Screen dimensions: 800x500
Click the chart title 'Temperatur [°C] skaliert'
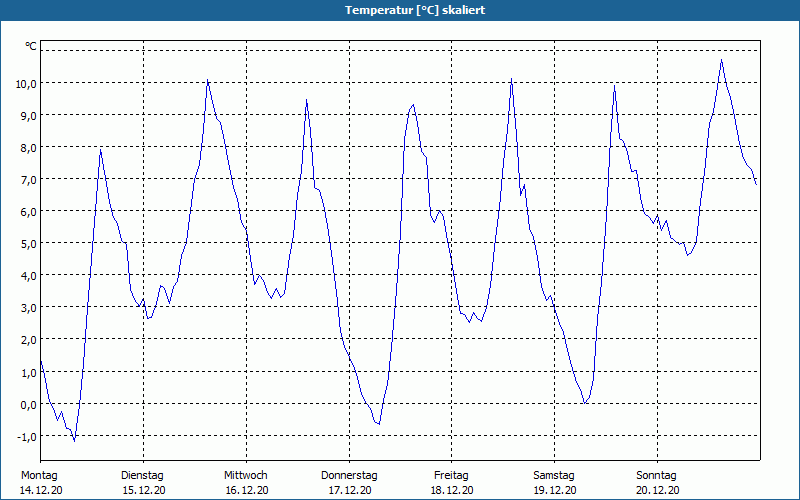[x=415, y=10]
